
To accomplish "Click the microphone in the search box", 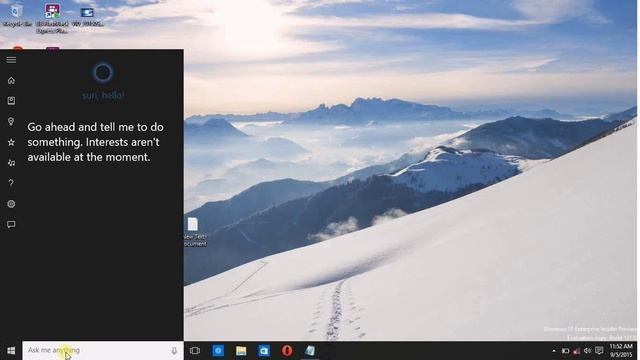I will point(174,350).
